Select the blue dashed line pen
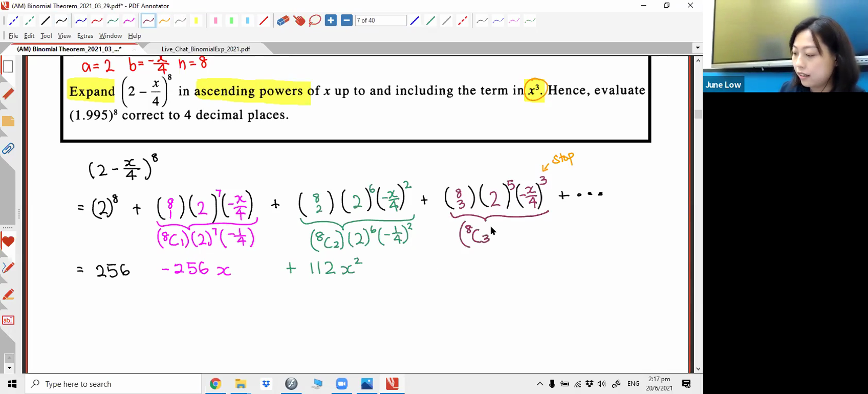868x394 pixels. 13,21
